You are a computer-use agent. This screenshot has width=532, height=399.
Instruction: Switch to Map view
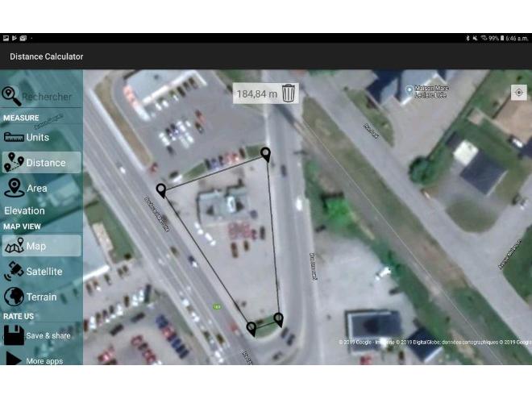click(41, 246)
